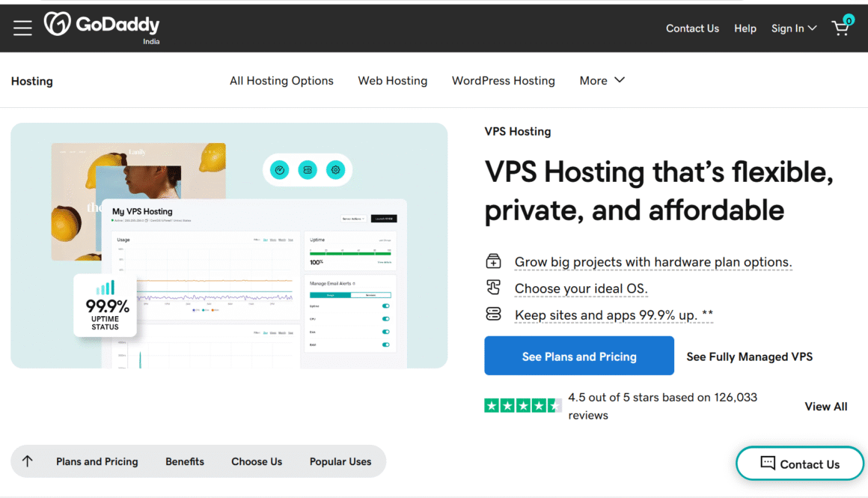Open the shopping cart
Viewport: 868px width, 498px height.
click(841, 27)
